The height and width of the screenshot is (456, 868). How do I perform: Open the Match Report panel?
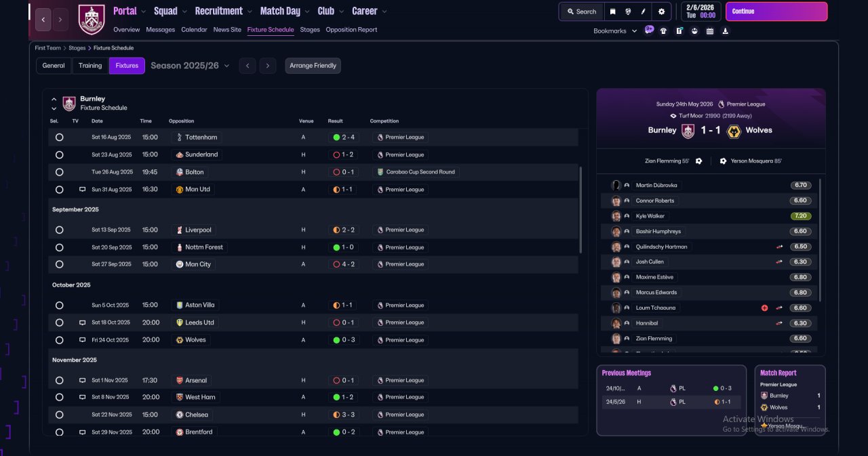790,400
